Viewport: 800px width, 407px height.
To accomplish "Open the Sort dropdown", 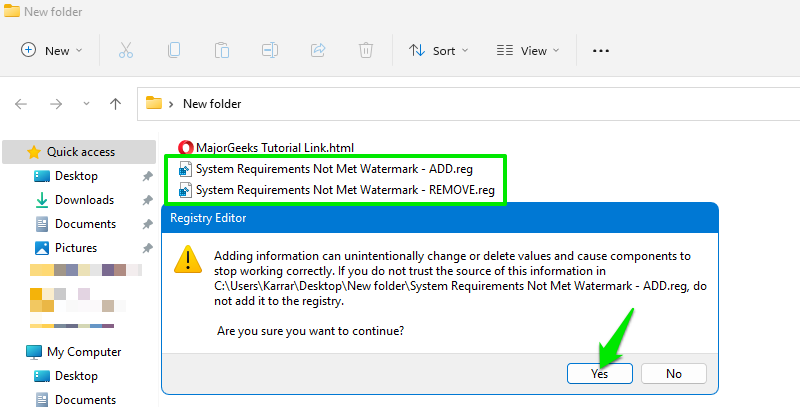I will point(438,50).
